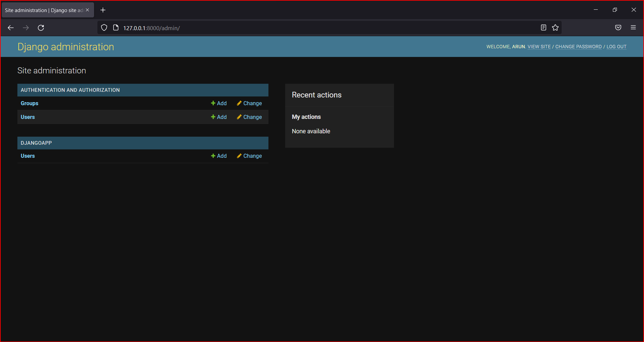Click the My actions text
This screenshot has width=644, height=342.
306,117
